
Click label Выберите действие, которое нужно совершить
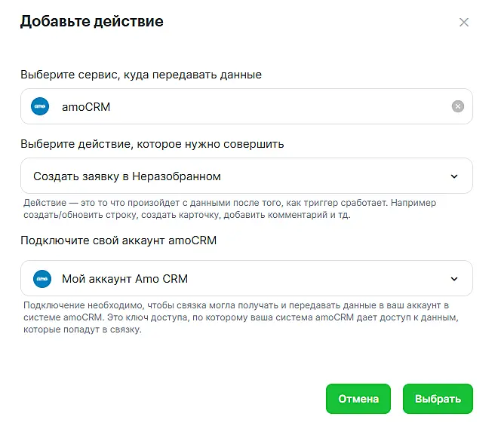(152, 143)
